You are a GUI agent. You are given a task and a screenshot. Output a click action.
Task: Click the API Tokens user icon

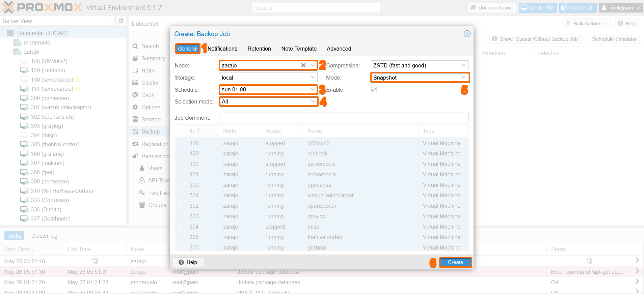(142, 180)
